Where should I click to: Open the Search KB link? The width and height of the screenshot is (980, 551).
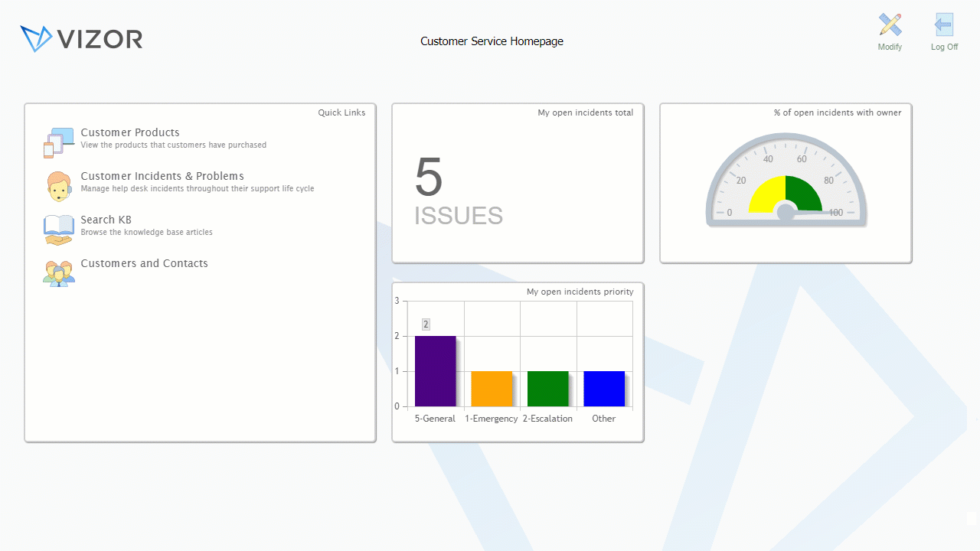click(x=106, y=220)
